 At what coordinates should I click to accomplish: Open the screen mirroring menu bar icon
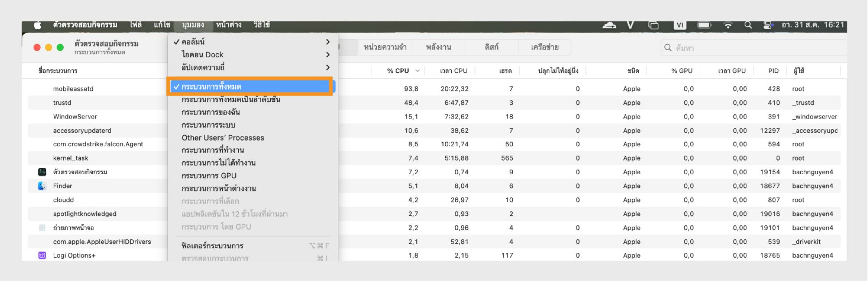click(653, 25)
